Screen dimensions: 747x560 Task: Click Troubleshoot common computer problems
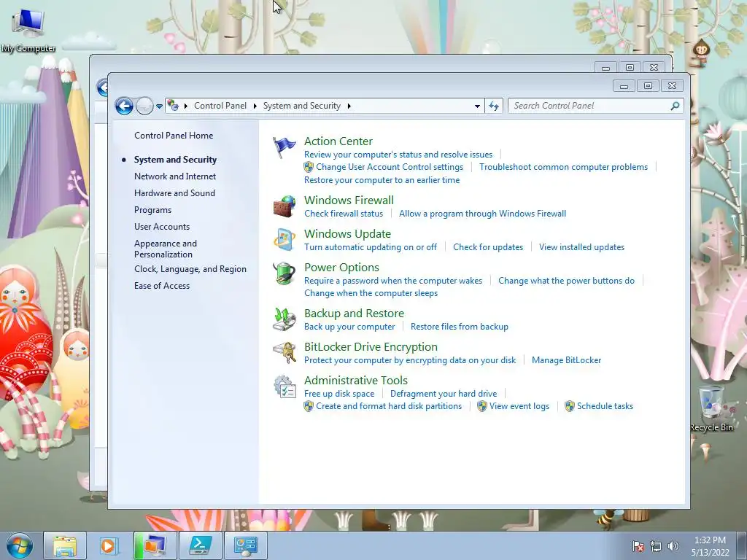coord(564,167)
